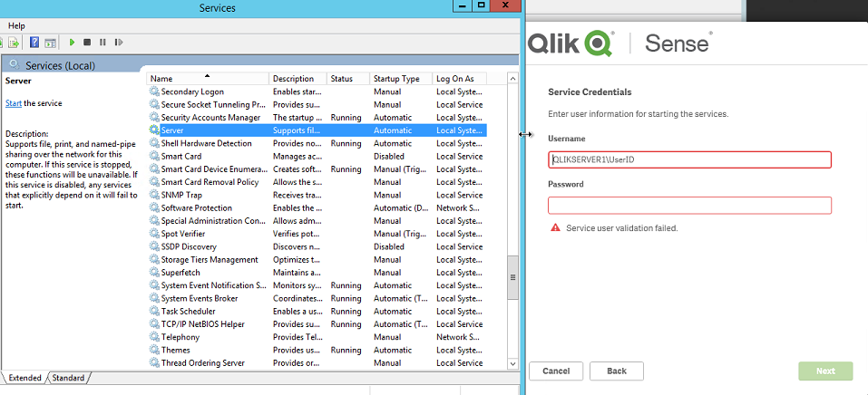This screenshot has height=395, width=868.
Task: Select the Software Protection service
Action: coord(317,208)
